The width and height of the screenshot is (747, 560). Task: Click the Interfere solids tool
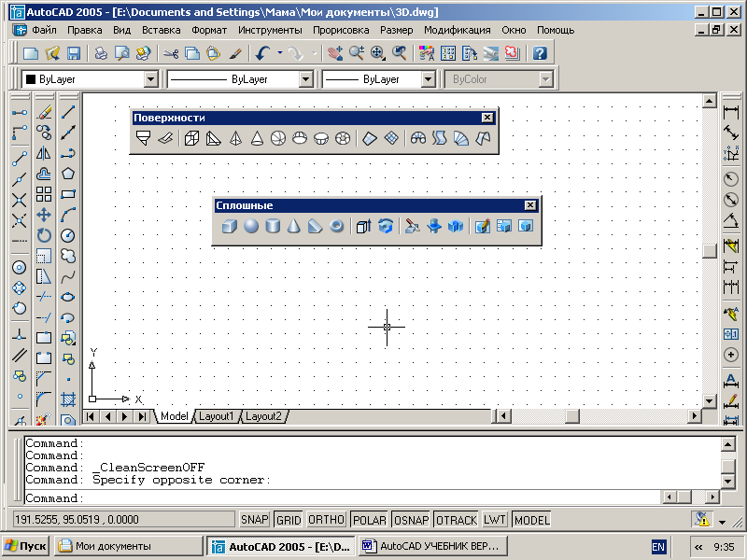(x=456, y=226)
